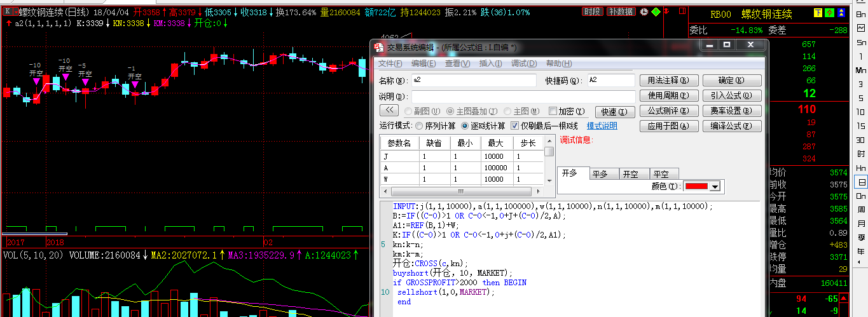Click the 说明 input field

tap(523, 97)
